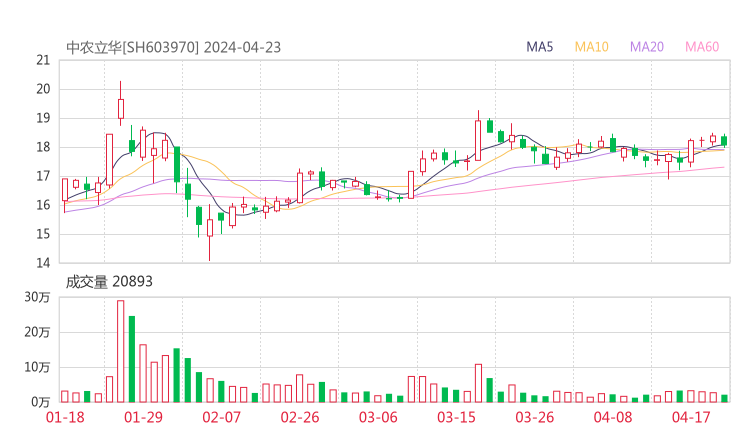Click the 01-29 date axis label
The height and width of the screenshot is (440, 740).
coord(143,417)
